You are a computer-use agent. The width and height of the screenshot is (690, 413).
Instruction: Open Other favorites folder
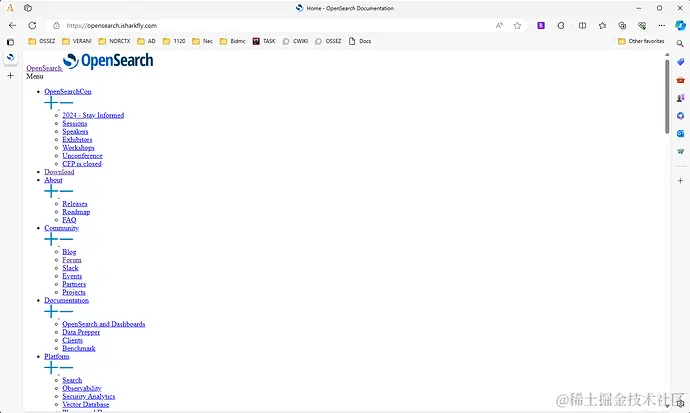(641, 41)
